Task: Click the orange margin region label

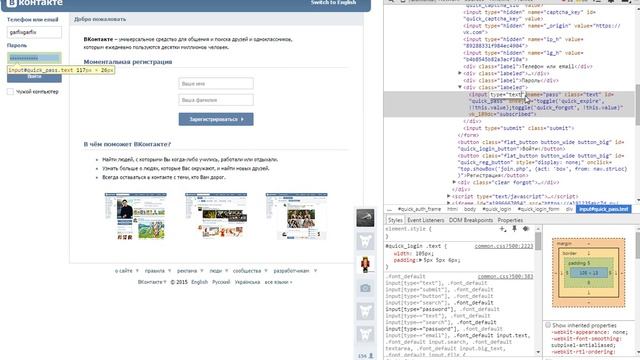Action: coord(564,244)
